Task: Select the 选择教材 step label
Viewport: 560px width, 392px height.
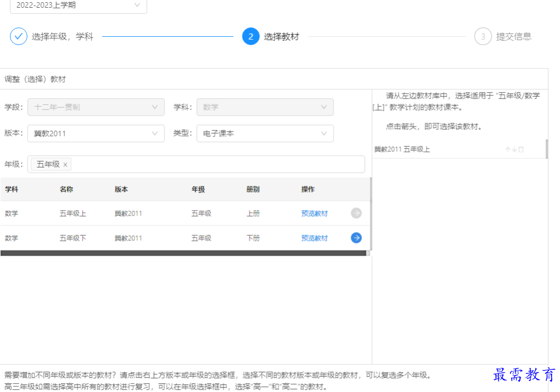Action: point(281,36)
